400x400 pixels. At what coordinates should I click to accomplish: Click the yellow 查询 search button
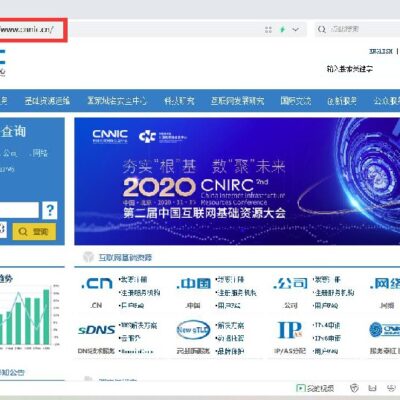pyautogui.click(x=34, y=231)
